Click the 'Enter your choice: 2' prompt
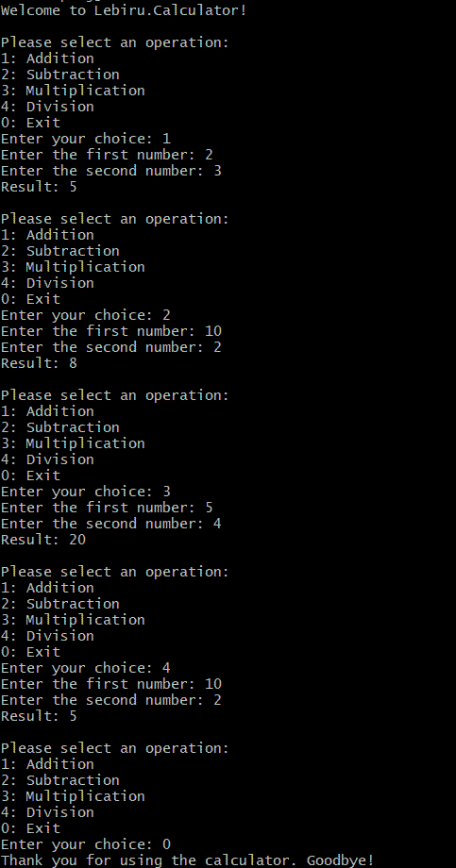The height and width of the screenshot is (868, 456). tap(86, 315)
